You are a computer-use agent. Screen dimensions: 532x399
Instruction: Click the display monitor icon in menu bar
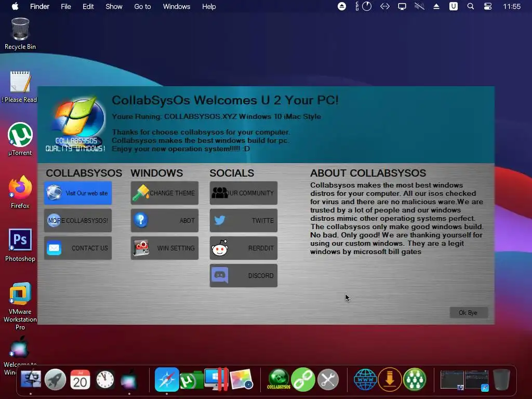point(402,6)
